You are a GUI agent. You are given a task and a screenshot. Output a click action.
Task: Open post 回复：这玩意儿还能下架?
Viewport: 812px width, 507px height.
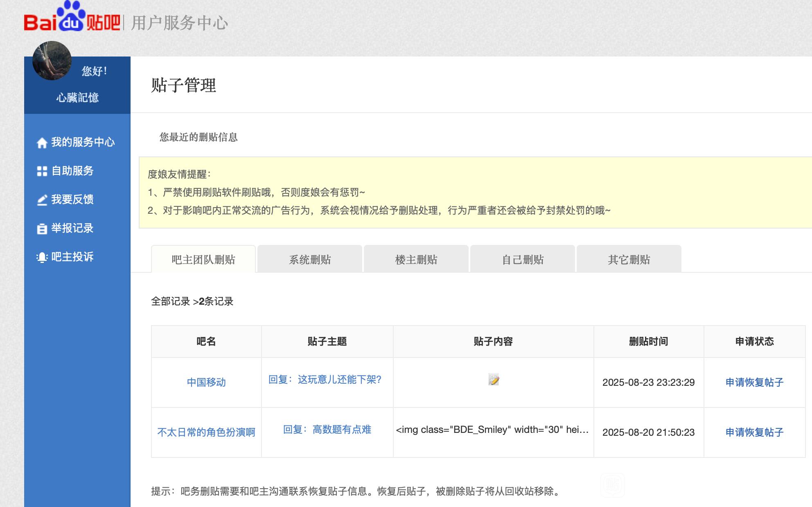(x=325, y=380)
